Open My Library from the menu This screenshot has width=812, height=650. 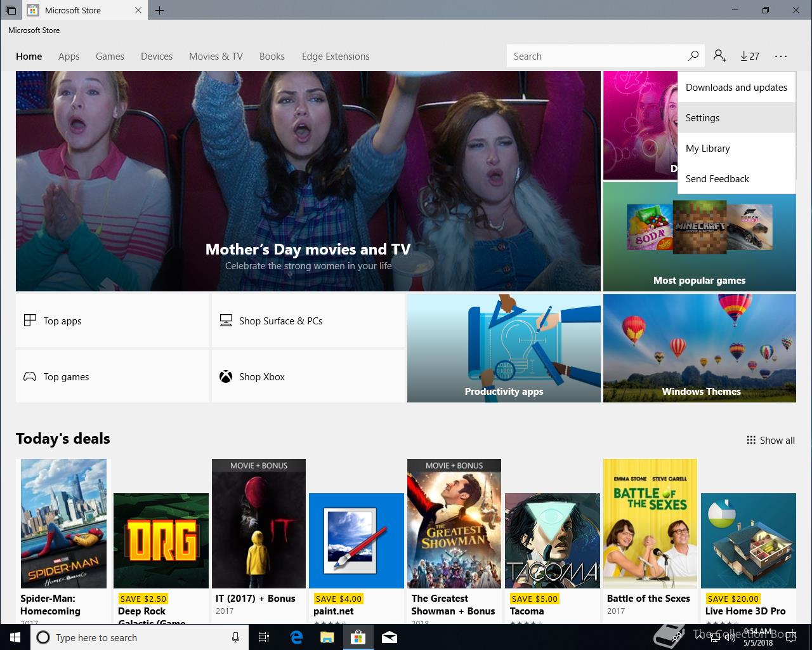point(737,148)
